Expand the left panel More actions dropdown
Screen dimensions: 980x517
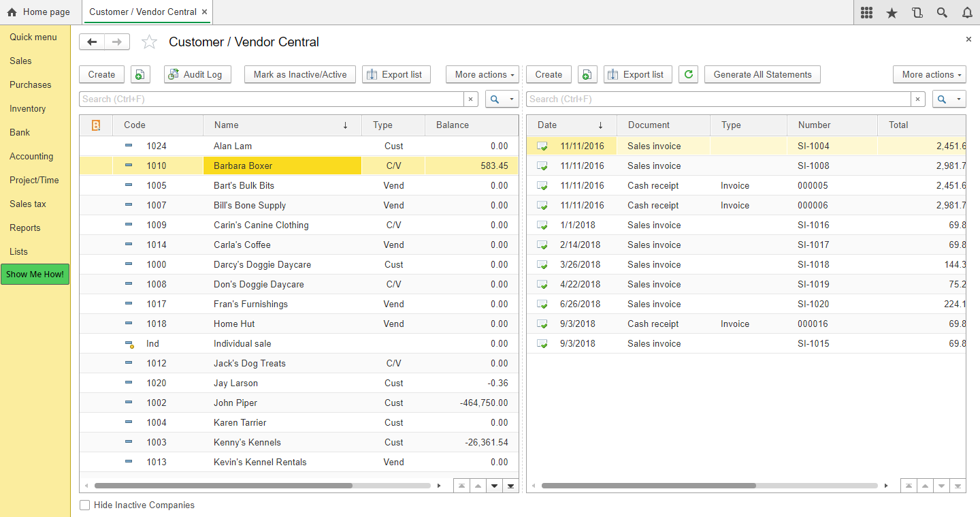(483, 74)
